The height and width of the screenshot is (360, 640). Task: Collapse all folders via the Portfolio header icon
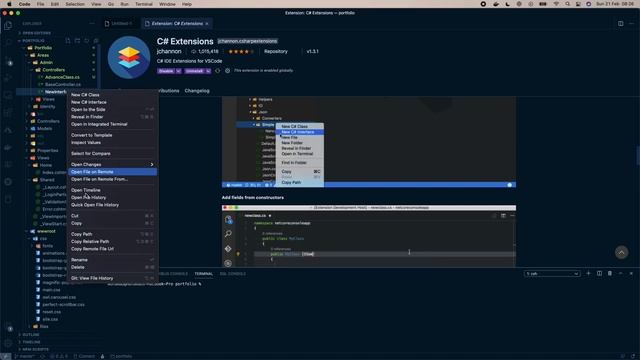click(96, 41)
